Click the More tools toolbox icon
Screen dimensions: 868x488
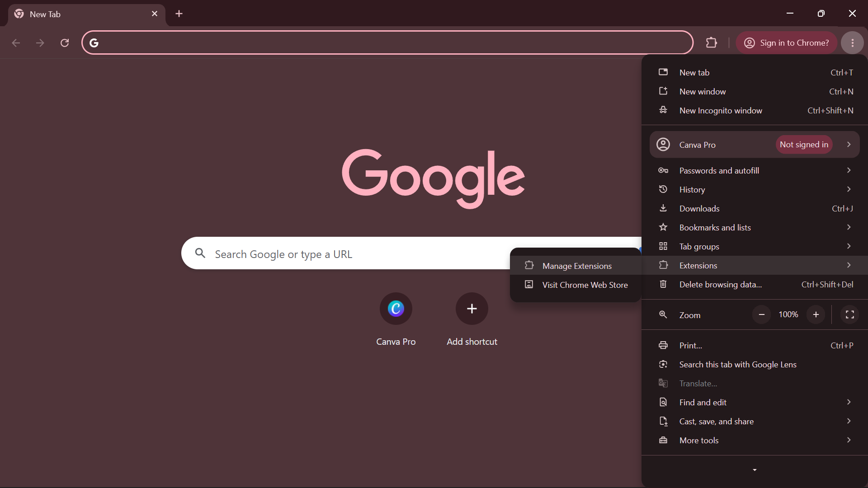click(663, 440)
